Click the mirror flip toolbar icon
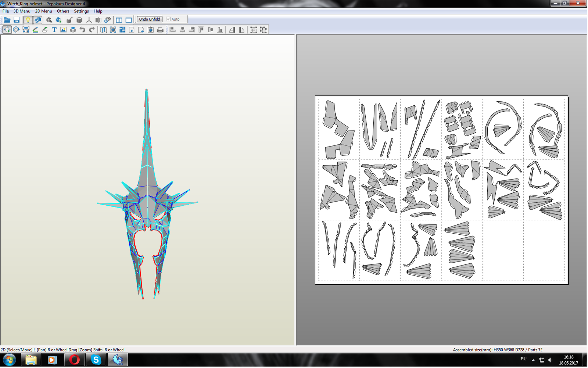 coord(98,20)
